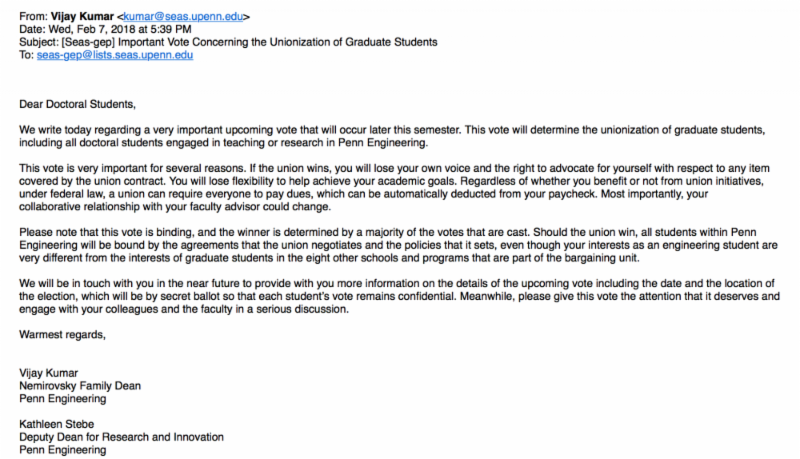Click the paragraph starting "Please note that"

coord(400,272)
